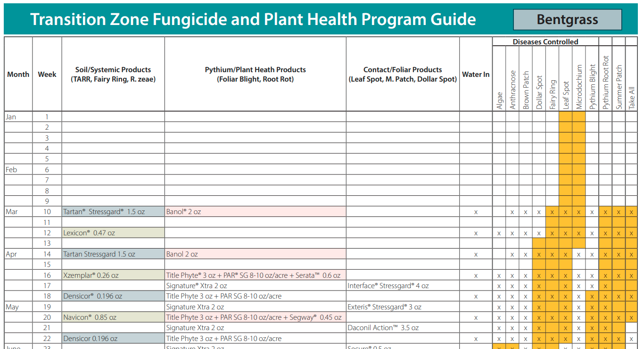
Task: Select the Take All rotated column header
Action: 632,98
